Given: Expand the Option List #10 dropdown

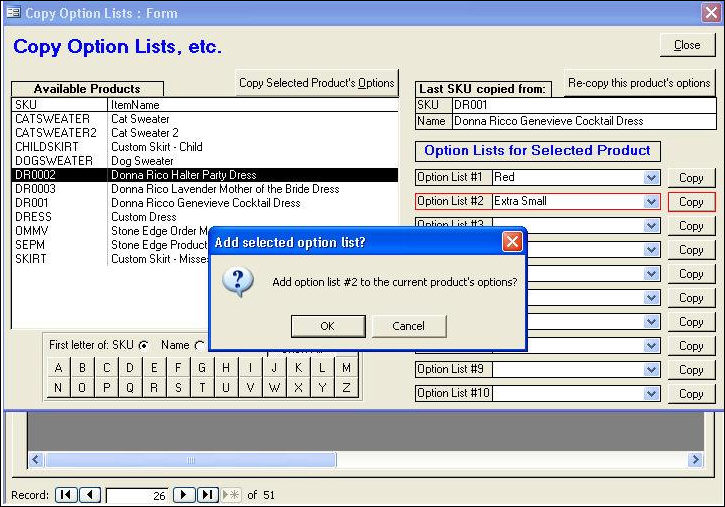Looking at the screenshot, I should point(651,394).
